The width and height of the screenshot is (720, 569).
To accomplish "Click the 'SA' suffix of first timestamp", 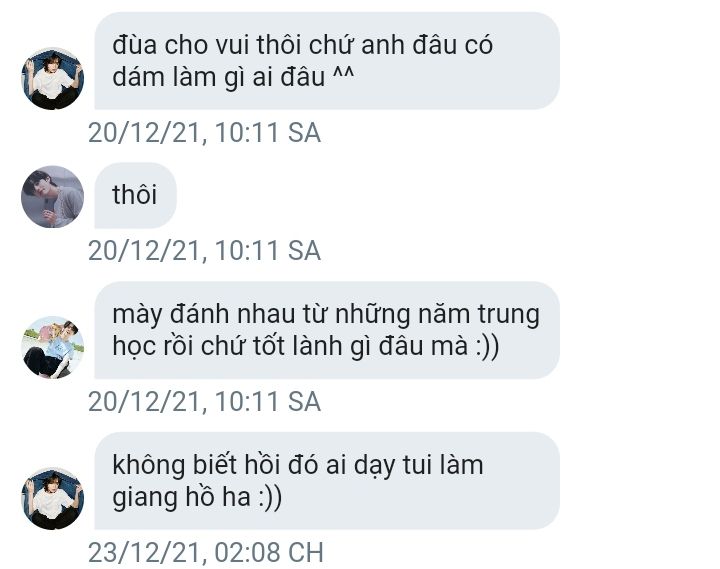I will pos(304,133).
